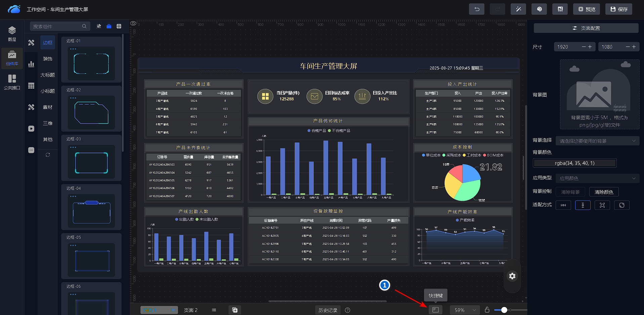Viewport: 644px width, 315px height.
Task: Open the 背景选择 background dropdown
Action: 597,141
